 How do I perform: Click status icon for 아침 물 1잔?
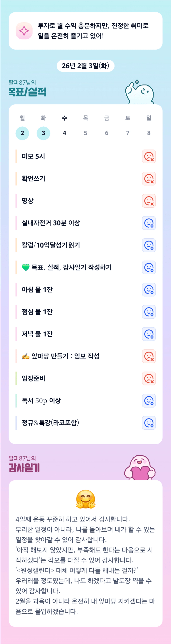pos(149,290)
